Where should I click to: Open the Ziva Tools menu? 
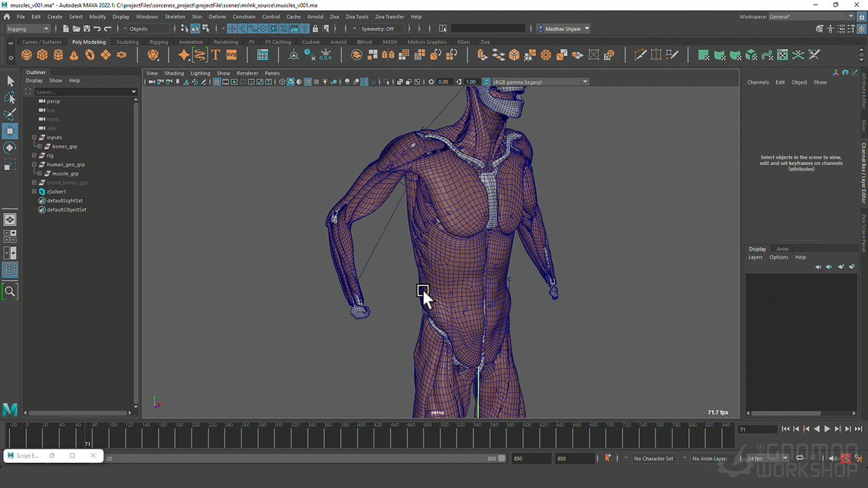[x=357, y=16]
